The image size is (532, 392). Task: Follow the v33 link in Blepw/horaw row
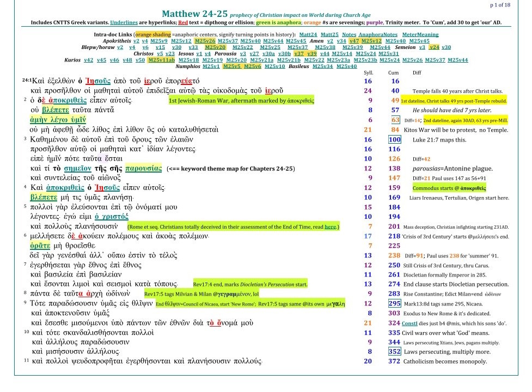click(x=193, y=47)
